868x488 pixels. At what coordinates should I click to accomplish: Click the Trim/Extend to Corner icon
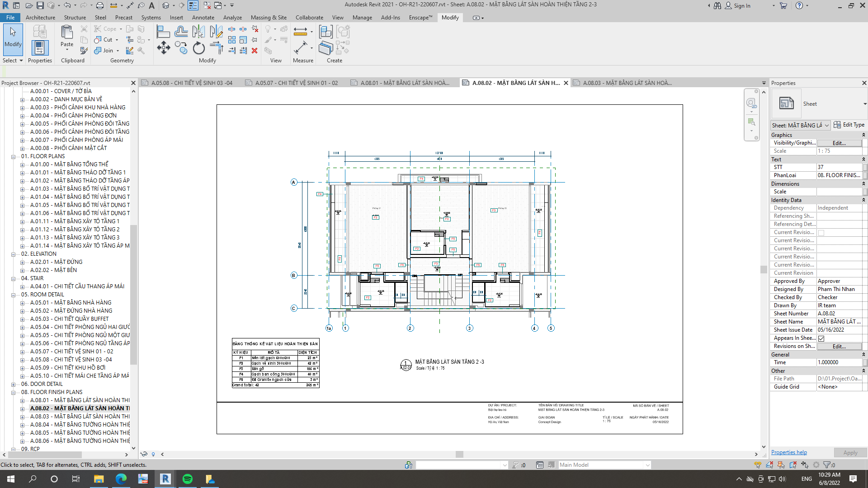216,48
